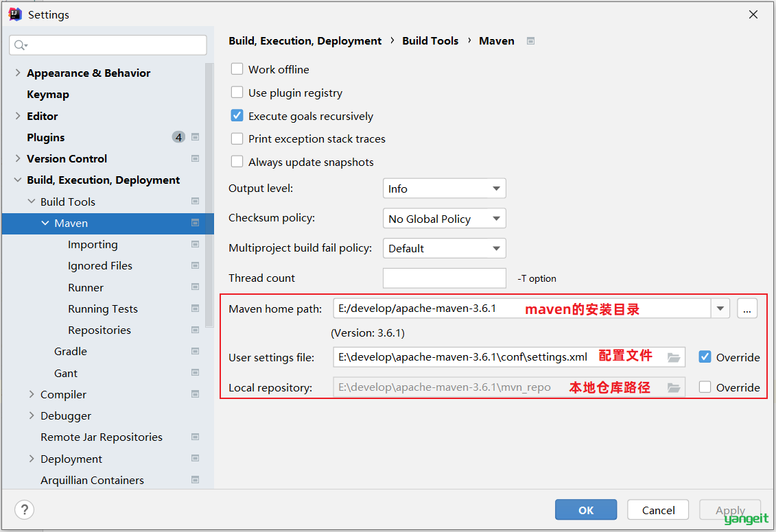Uncheck Execute goals recursively
The width and height of the screenshot is (776, 532).
coord(237,116)
